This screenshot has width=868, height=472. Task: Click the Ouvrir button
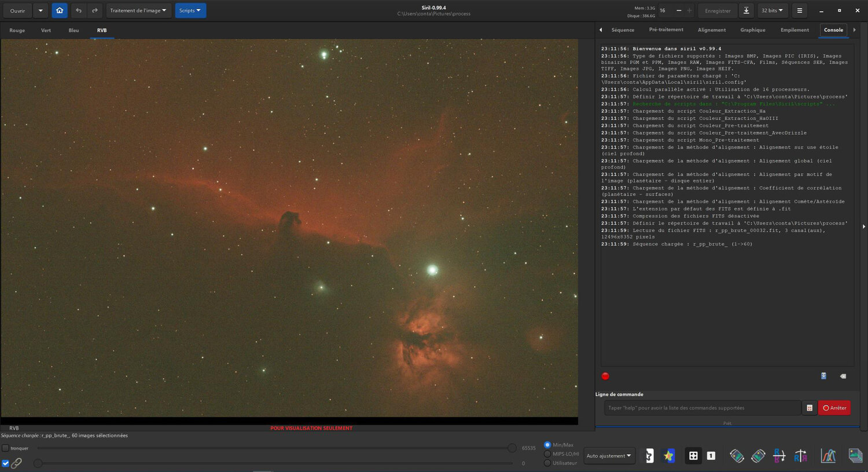point(17,10)
